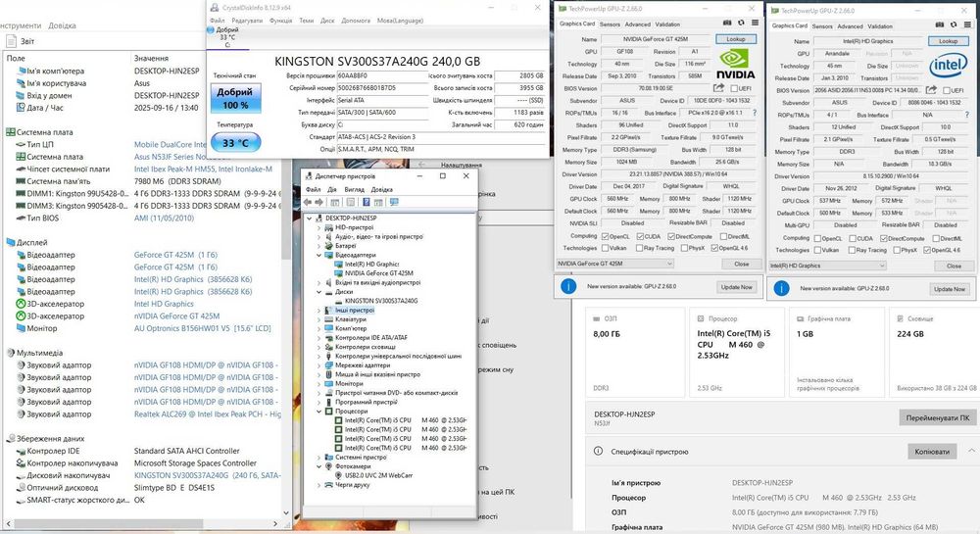Click info icon beside Intel GPU-Z update notice

(781, 288)
